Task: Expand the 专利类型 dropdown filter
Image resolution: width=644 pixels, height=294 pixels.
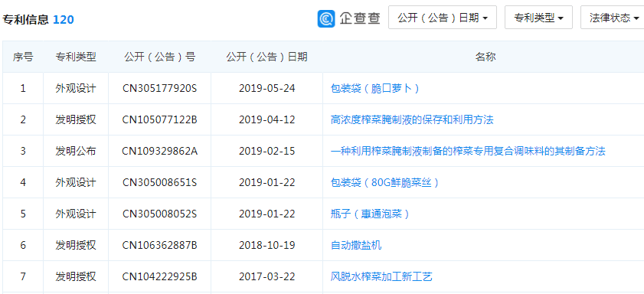Action: 538,18
